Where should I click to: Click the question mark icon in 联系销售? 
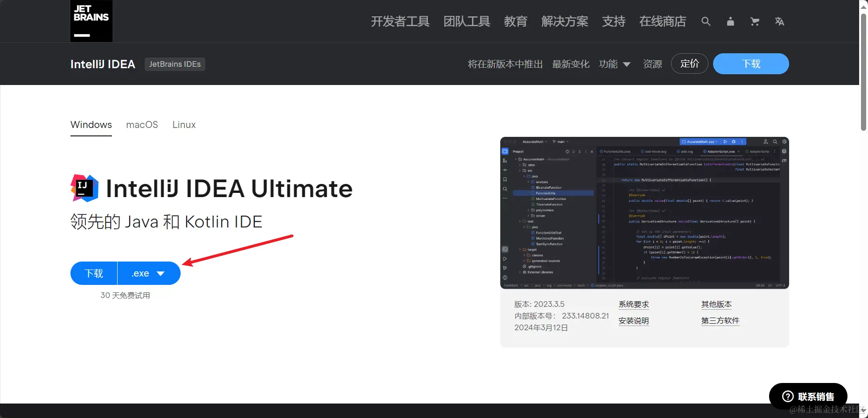(x=788, y=397)
